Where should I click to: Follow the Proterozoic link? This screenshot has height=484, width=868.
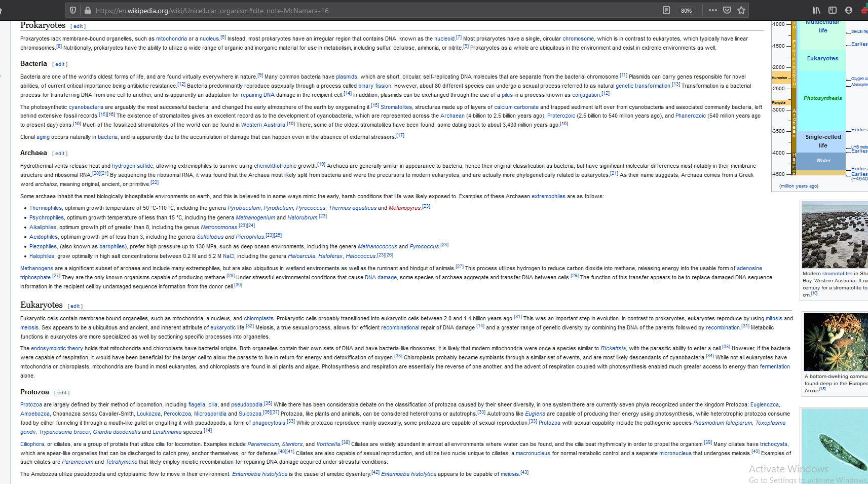[x=561, y=116]
